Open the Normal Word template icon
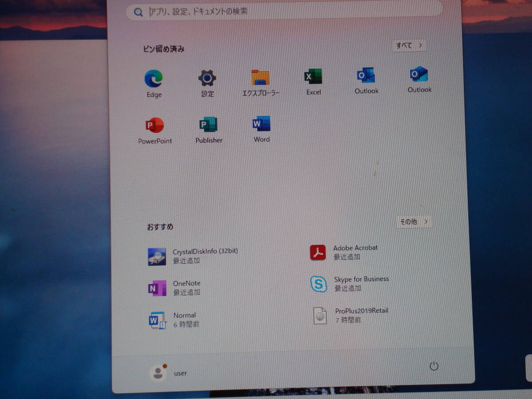The image size is (532, 399). pos(157,320)
